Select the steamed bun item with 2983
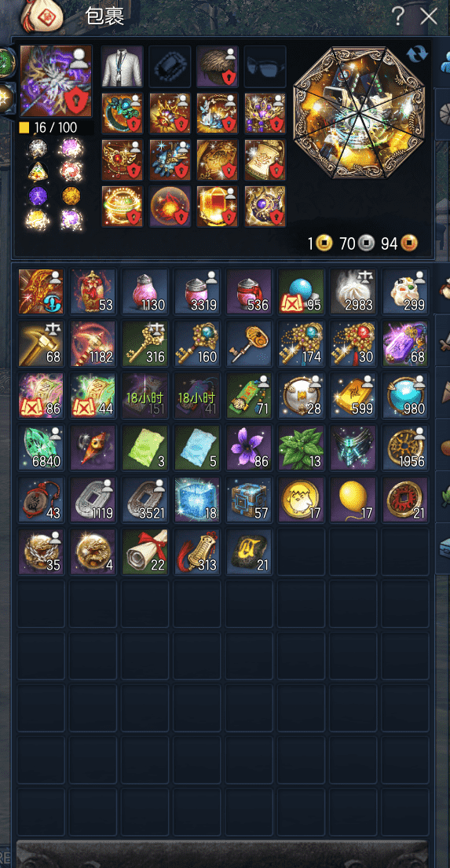 tap(353, 291)
